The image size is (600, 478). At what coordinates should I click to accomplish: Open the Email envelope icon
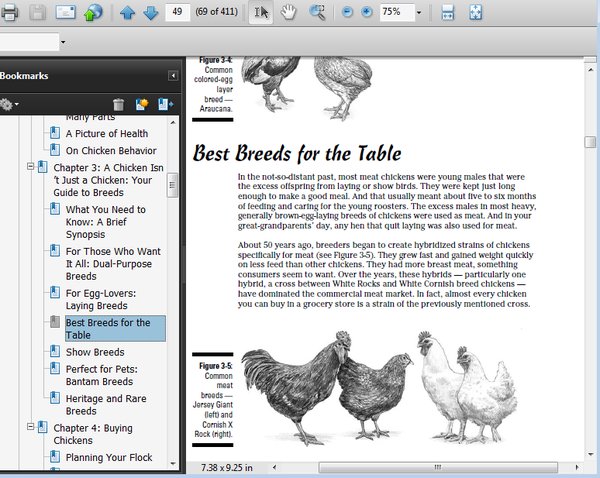(65, 12)
